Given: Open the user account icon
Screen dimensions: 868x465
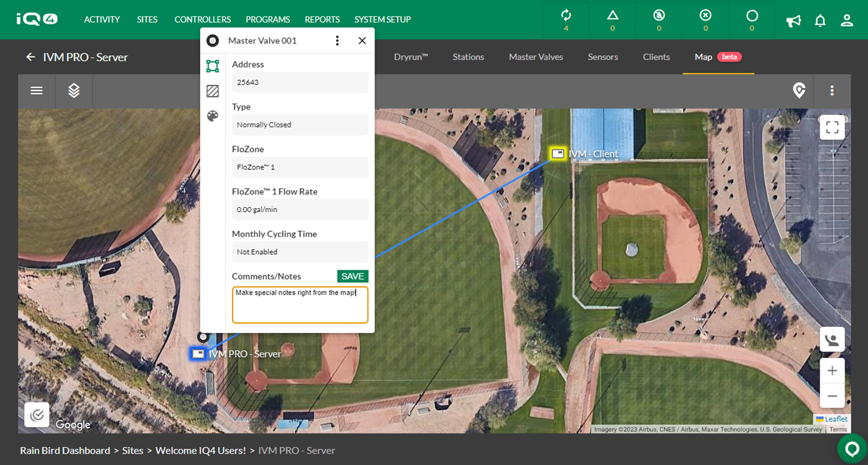Looking at the screenshot, I should pos(847,20).
